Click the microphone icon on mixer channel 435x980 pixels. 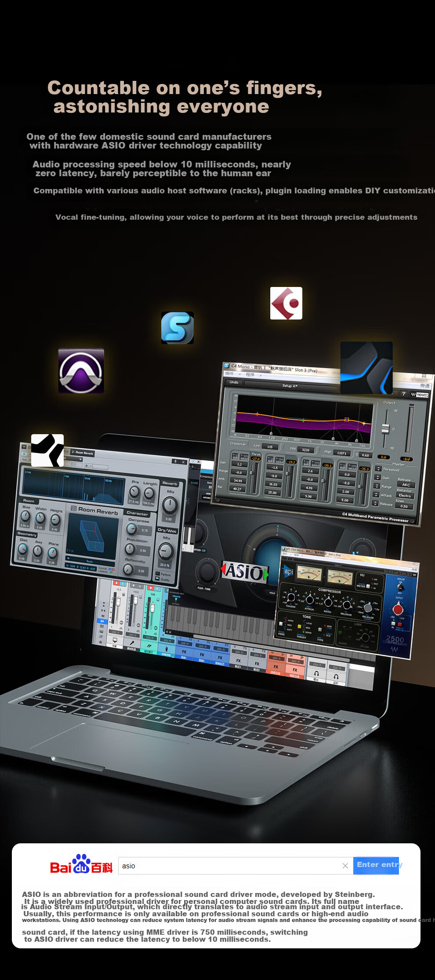coord(132,642)
